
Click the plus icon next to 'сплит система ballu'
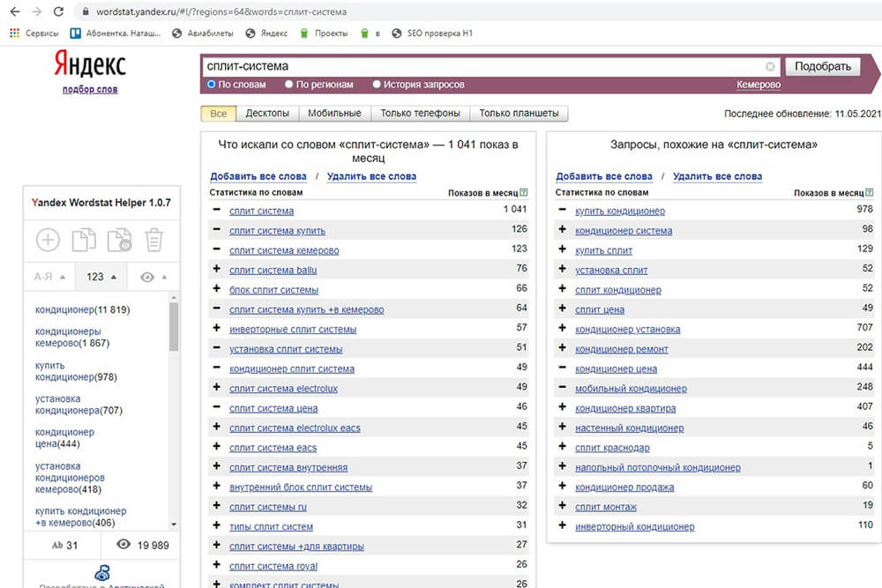tap(217, 270)
